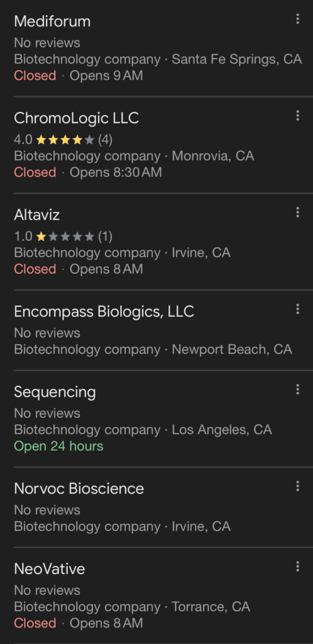Image resolution: width=313 pixels, height=644 pixels.
Task: View ChromoLogic LLC's 4.0 star rating
Action: pyautogui.click(x=54, y=140)
